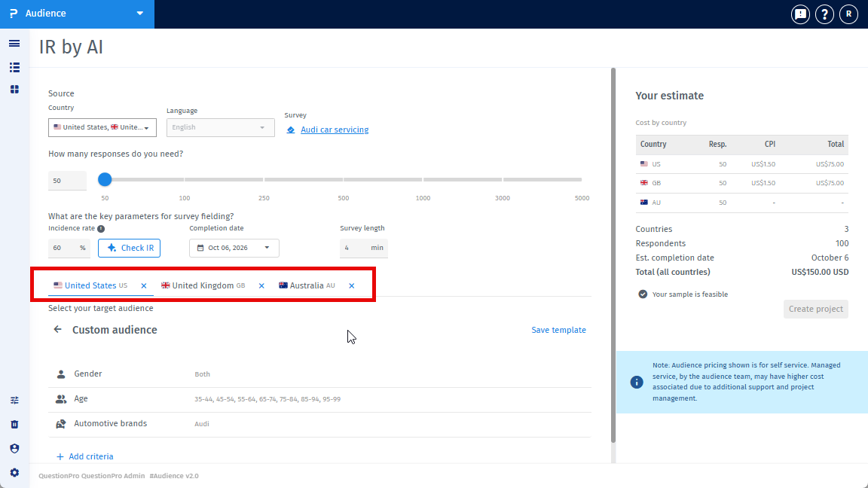Screen dimensions: 868x488
Task: Click the incidence rate info icon
Action: [x=101, y=228]
